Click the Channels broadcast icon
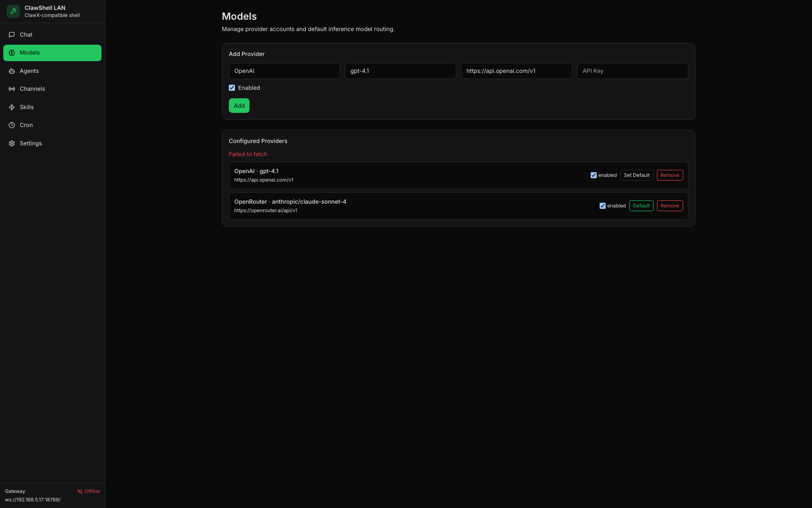 (x=12, y=88)
